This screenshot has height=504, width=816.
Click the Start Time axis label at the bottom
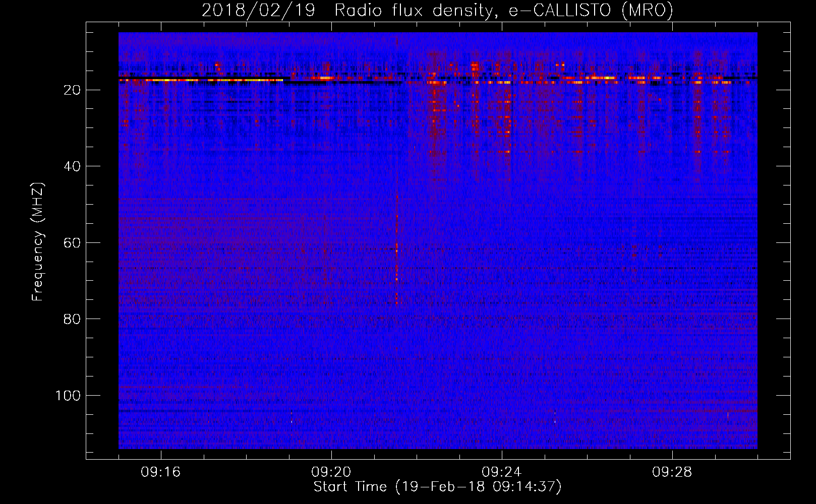[437, 487]
